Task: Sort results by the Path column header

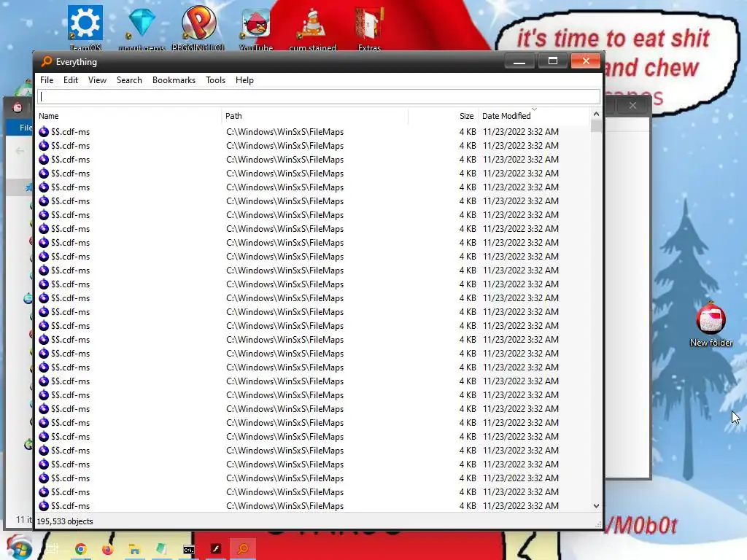Action: [315, 116]
